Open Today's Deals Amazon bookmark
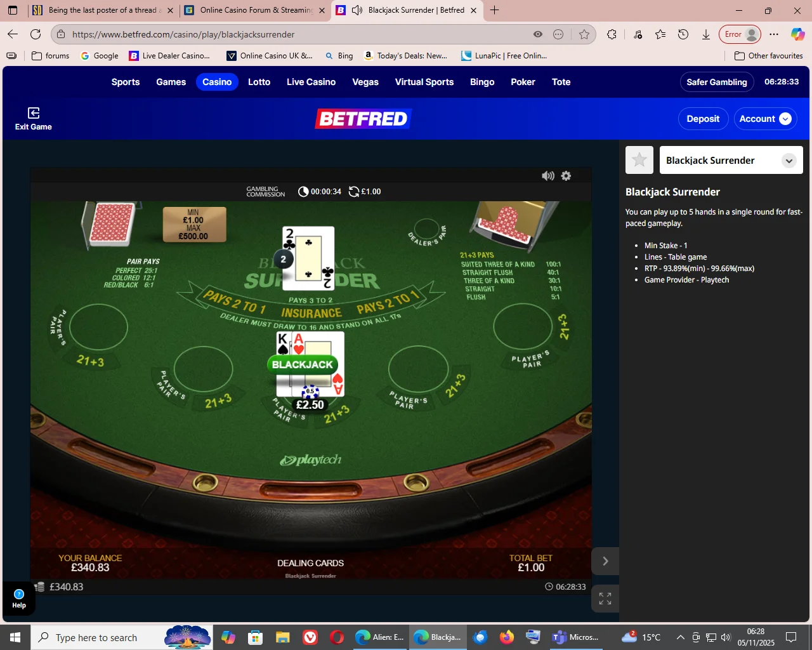Screen dimensions: 812x650 (x=405, y=56)
